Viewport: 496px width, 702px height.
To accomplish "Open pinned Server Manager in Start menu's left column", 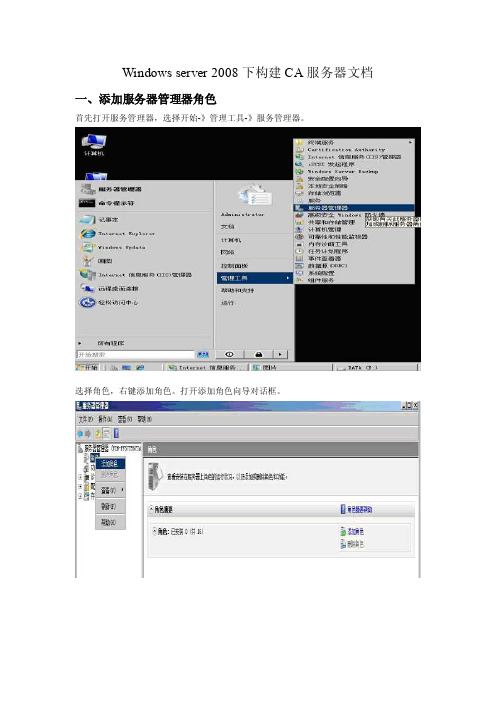I will pos(111,189).
